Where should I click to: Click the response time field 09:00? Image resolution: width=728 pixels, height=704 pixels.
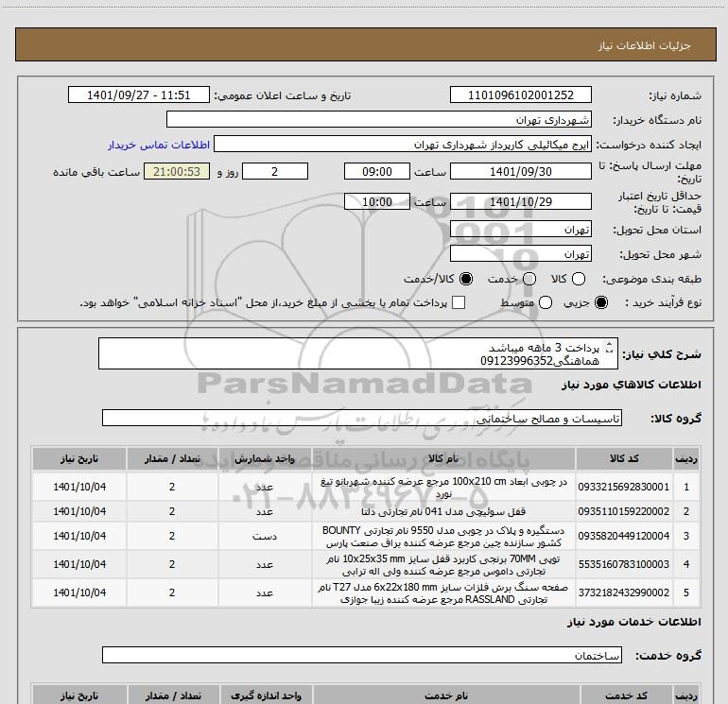pyautogui.click(x=377, y=171)
